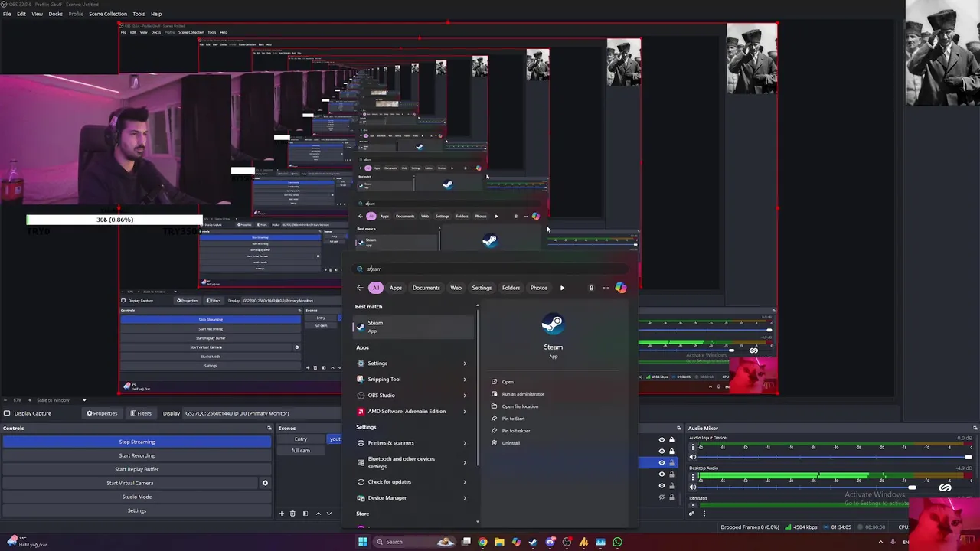Toggle the eye of the topmost source row
The height and width of the screenshot is (551, 980).
tap(661, 440)
